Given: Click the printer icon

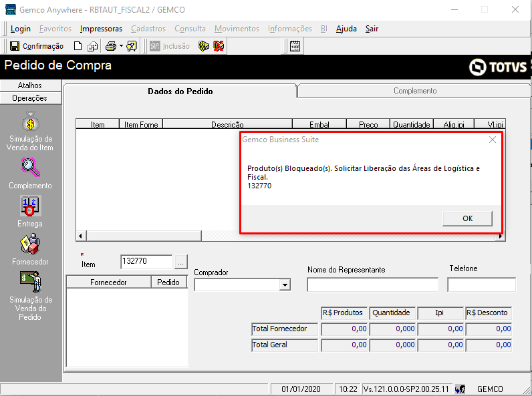Looking at the screenshot, I should point(110,46).
